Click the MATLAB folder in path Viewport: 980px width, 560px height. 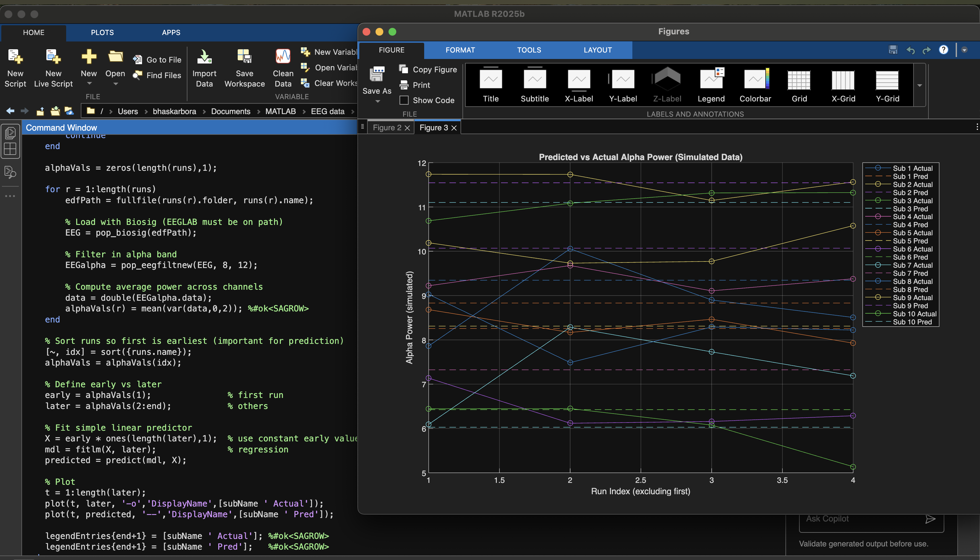[281, 111]
